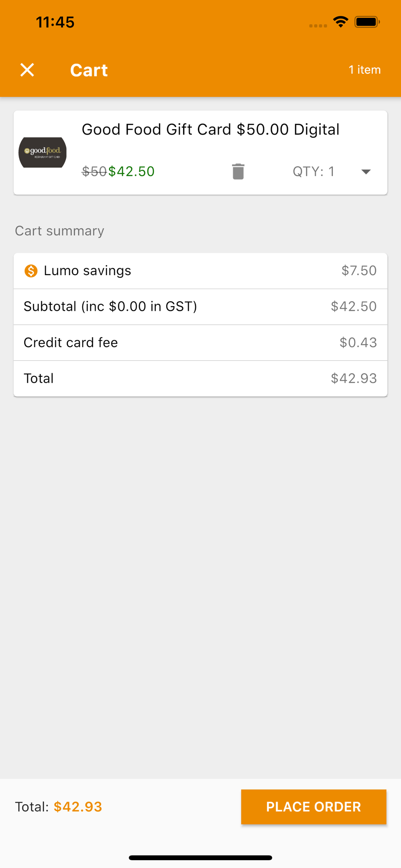Select the Subtotal row
Image resolution: width=401 pixels, height=868 pixels.
click(200, 307)
